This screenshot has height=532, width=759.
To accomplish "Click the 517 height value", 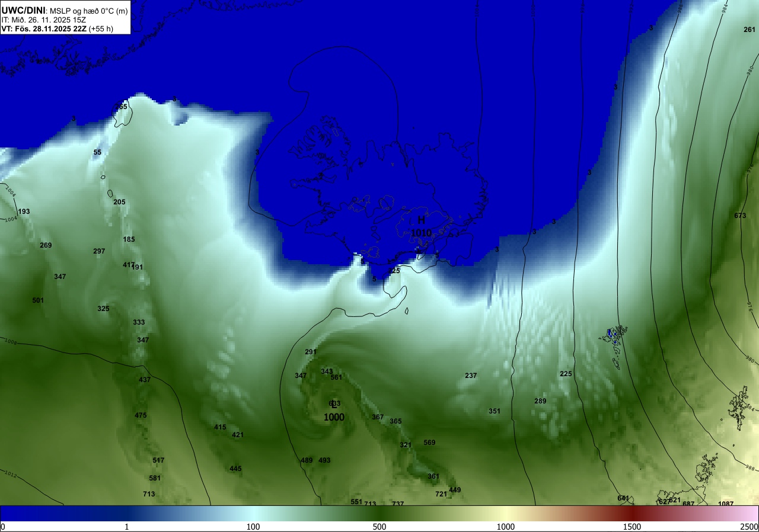I will (x=158, y=460).
